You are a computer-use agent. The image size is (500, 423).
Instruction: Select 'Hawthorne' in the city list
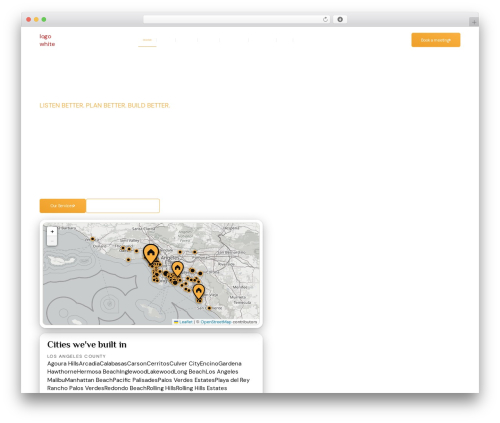(62, 372)
